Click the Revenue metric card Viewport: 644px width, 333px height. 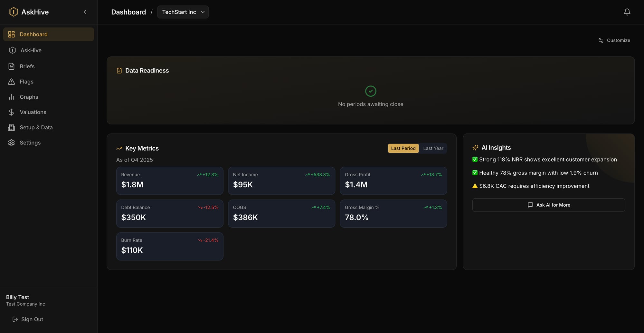(x=170, y=181)
